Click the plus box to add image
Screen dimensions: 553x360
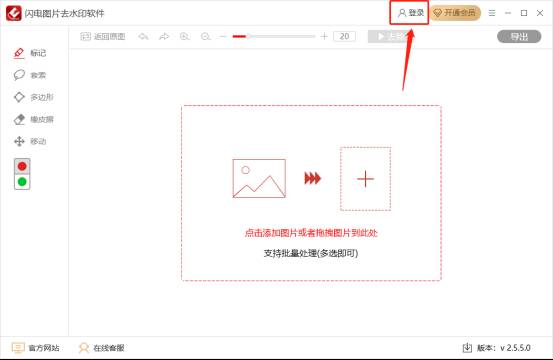365,179
